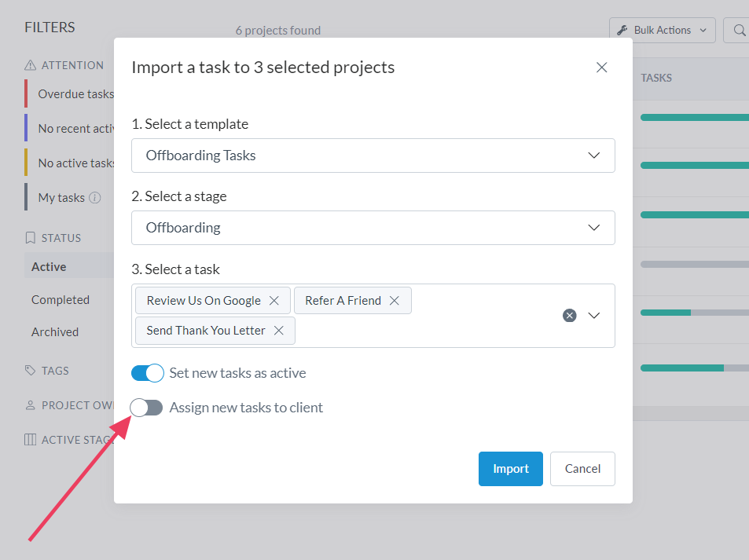Close the import task dialog
The image size is (749, 560).
[602, 68]
